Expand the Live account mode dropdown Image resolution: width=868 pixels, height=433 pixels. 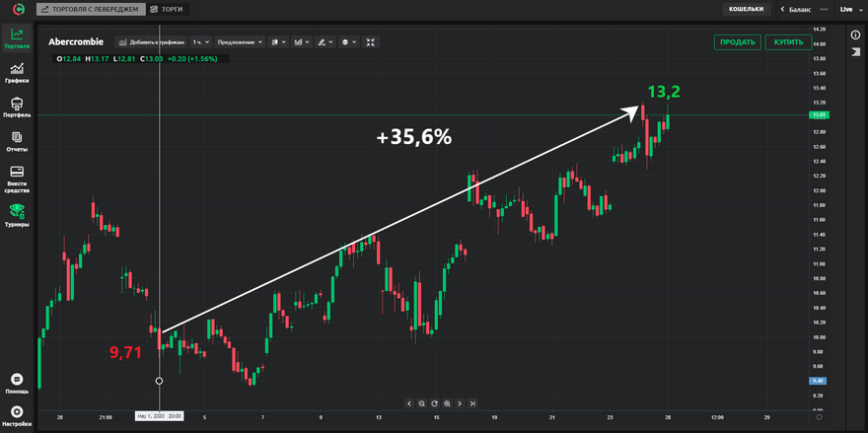[849, 9]
